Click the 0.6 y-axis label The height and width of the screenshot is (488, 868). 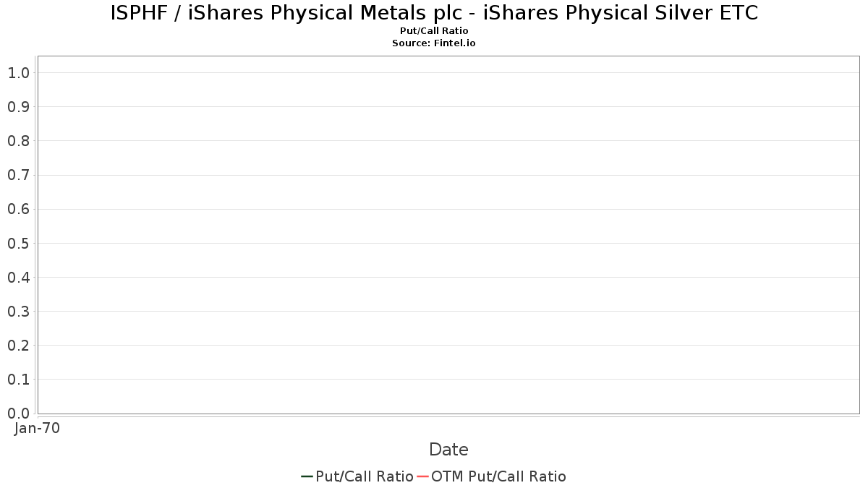pos(18,209)
